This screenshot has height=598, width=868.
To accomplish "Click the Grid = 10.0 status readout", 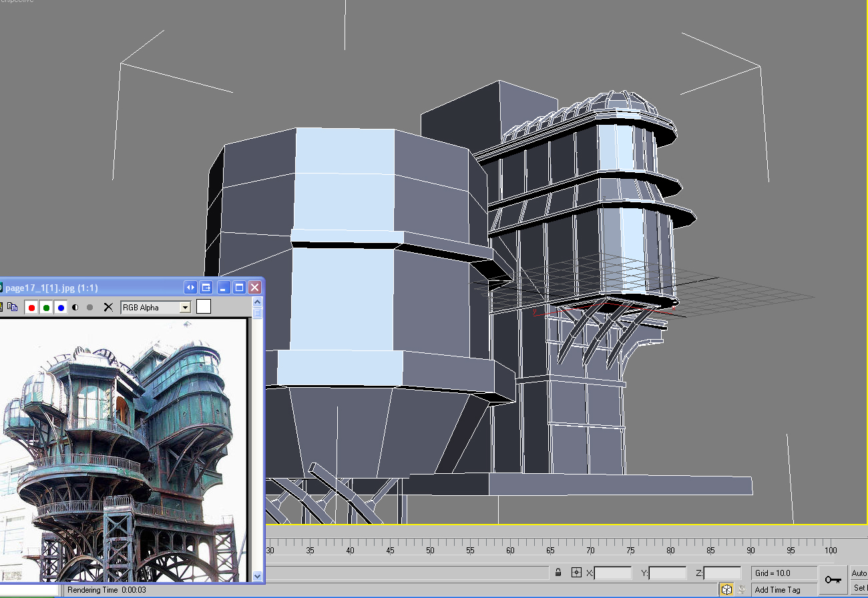I will (x=784, y=573).
